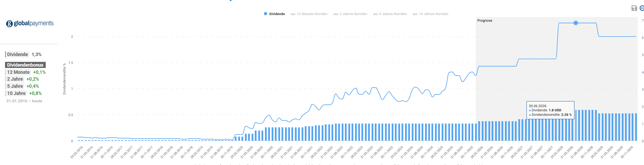Click the Prognose label in forecast area
The height and width of the screenshot is (165, 644).
coord(484,21)
